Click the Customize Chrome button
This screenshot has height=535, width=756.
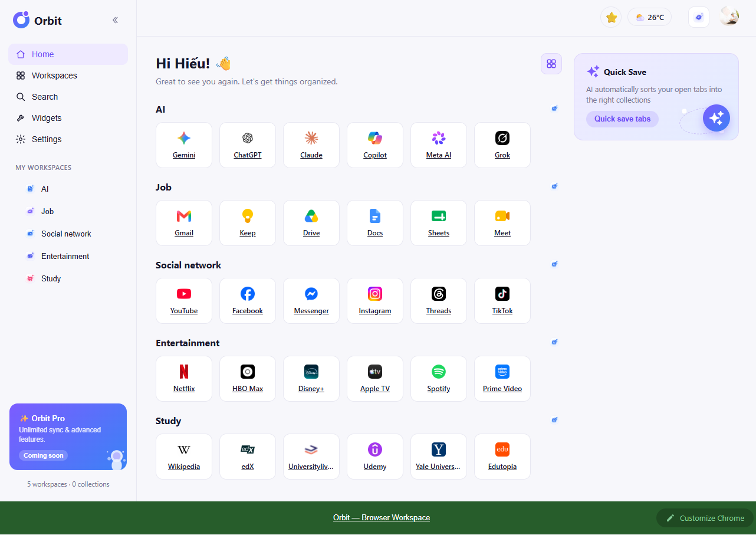[x=705, y=518]
